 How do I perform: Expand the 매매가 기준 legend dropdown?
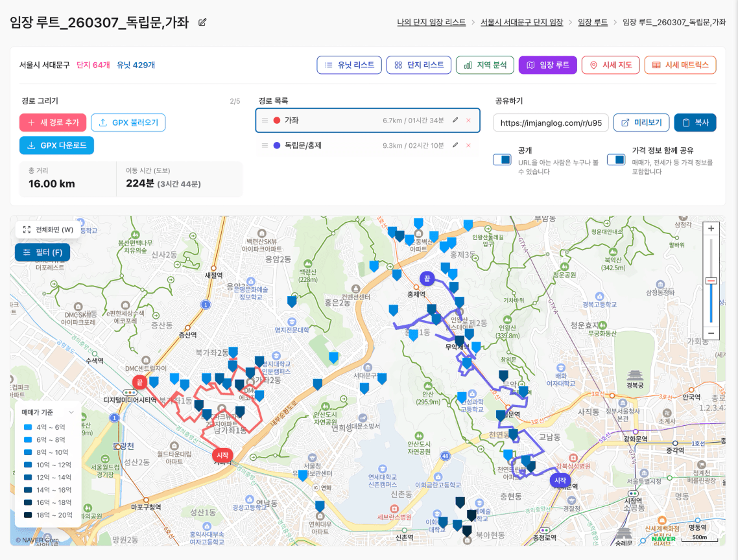[69, 412]
